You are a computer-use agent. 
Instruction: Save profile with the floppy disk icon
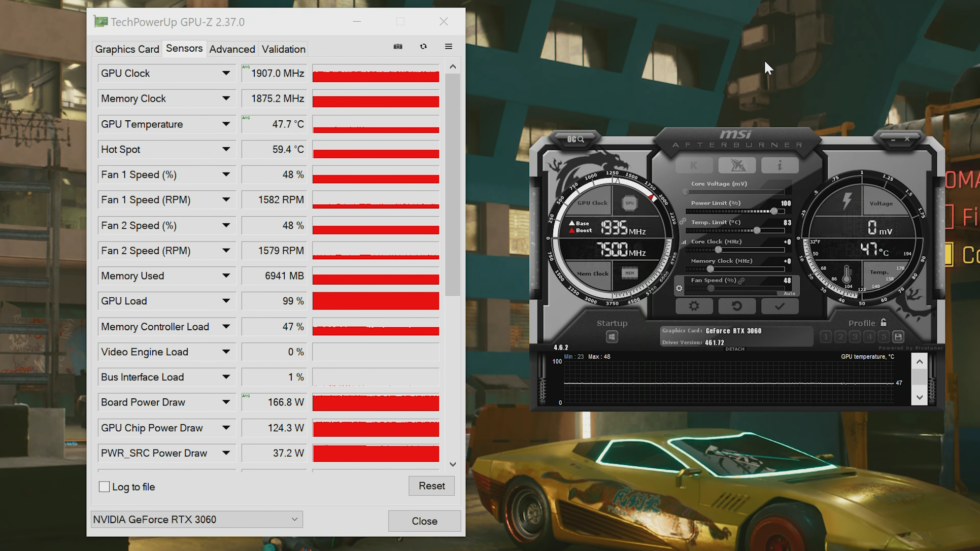tap(898, 336)
